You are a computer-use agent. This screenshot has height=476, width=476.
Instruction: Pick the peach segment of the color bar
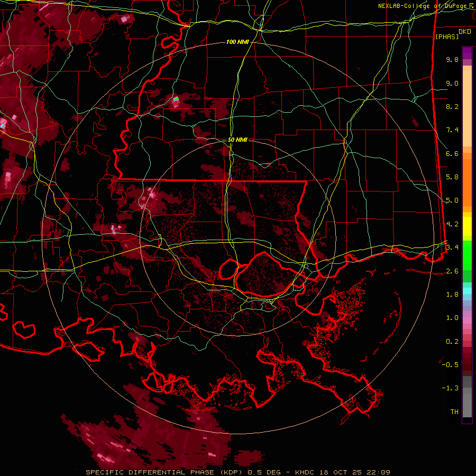tap(467, 109)
